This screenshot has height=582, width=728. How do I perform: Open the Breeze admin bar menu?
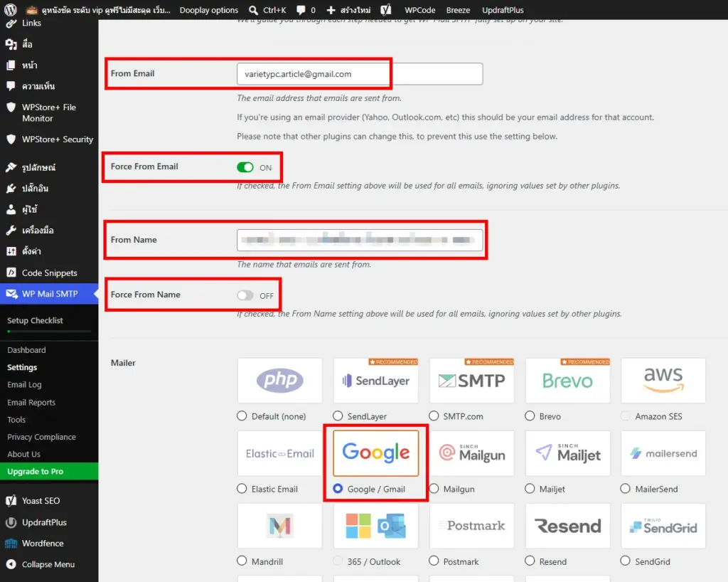click(458, 10)
